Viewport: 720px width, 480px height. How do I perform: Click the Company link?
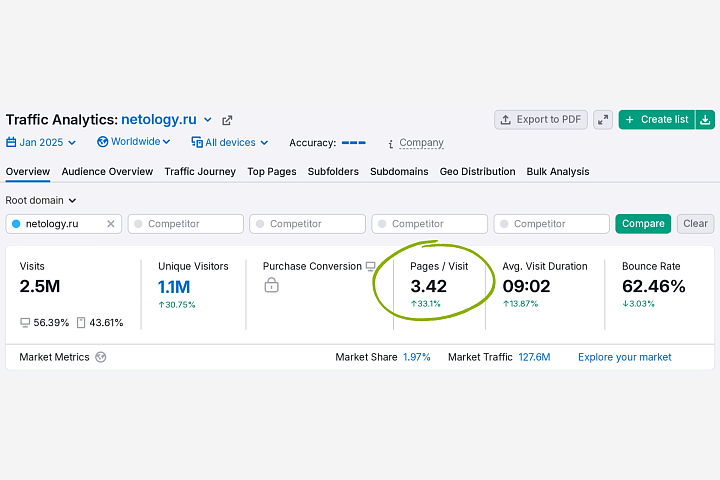click(x=421, y=143)
